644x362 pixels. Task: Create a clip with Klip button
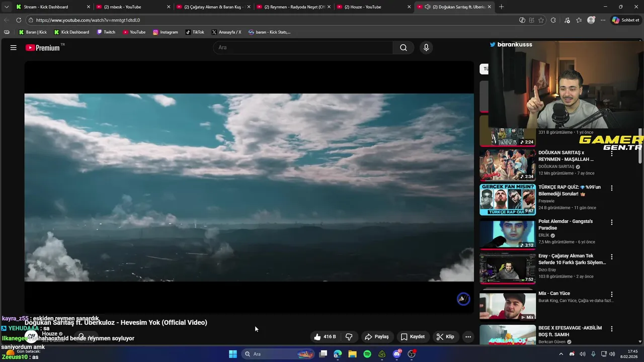click(x=445, y=337)
